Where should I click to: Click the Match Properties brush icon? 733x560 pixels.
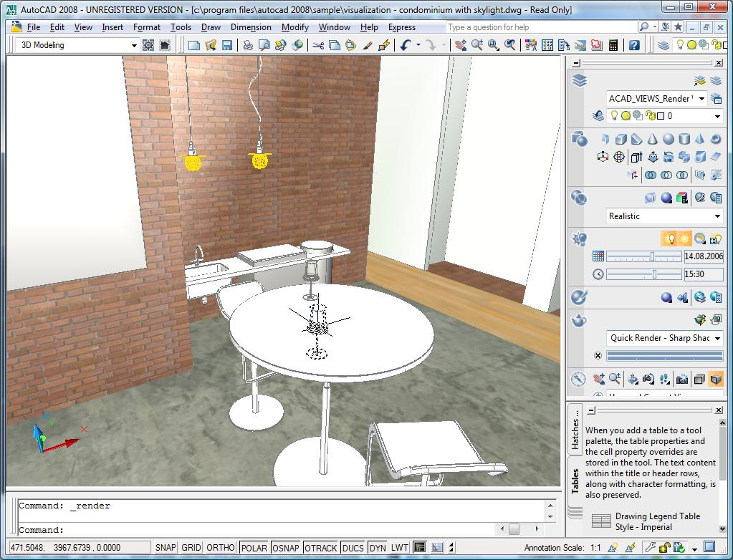coord(368,45)
